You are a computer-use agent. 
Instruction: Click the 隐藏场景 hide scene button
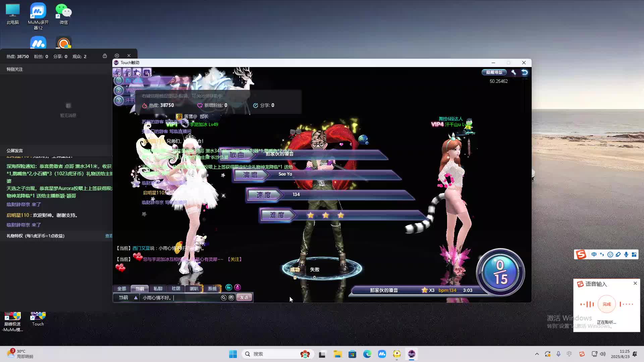[494, 72]
